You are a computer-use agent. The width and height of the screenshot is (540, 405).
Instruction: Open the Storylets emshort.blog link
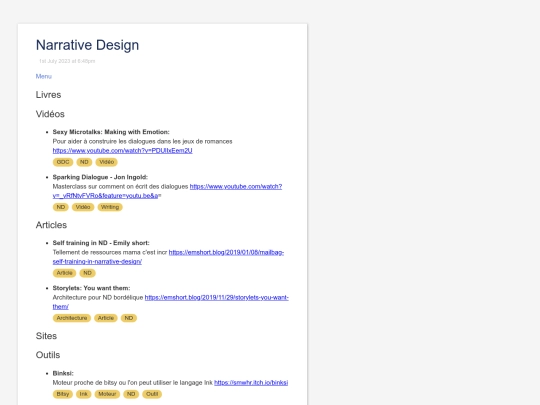tap(171, 302)
